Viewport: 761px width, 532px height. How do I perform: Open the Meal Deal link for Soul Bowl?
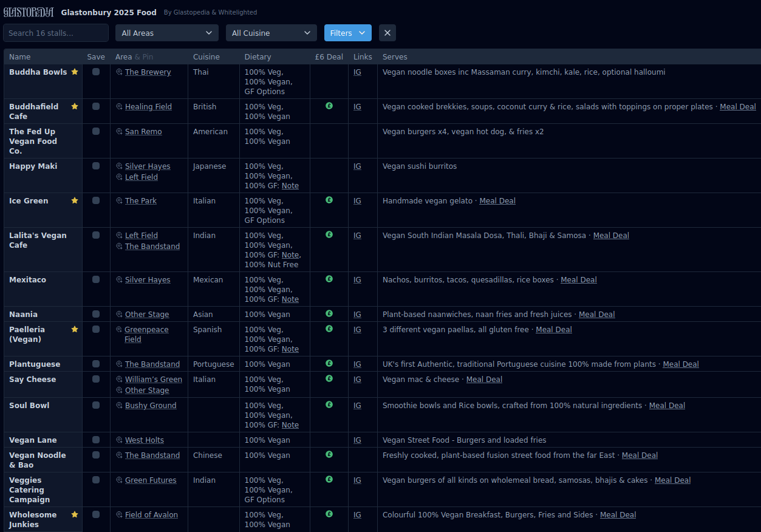[x=667, y=406]
